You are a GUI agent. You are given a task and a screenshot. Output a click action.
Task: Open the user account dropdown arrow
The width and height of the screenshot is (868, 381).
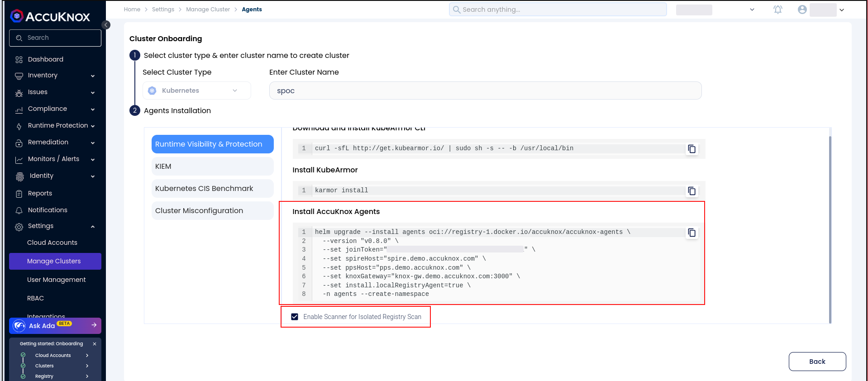[x=842, y=10]
